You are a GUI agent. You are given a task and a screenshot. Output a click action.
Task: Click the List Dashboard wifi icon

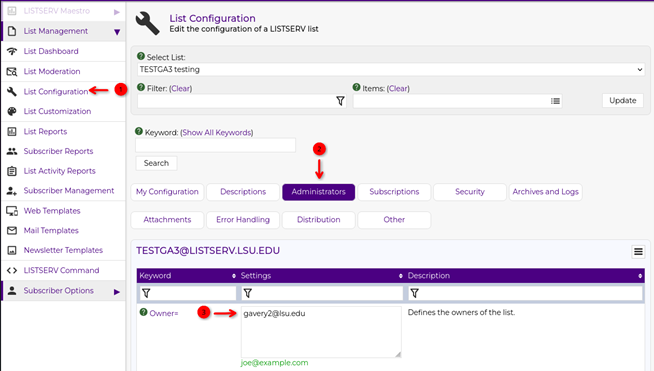pyautogui.click(x=12, y=51)
